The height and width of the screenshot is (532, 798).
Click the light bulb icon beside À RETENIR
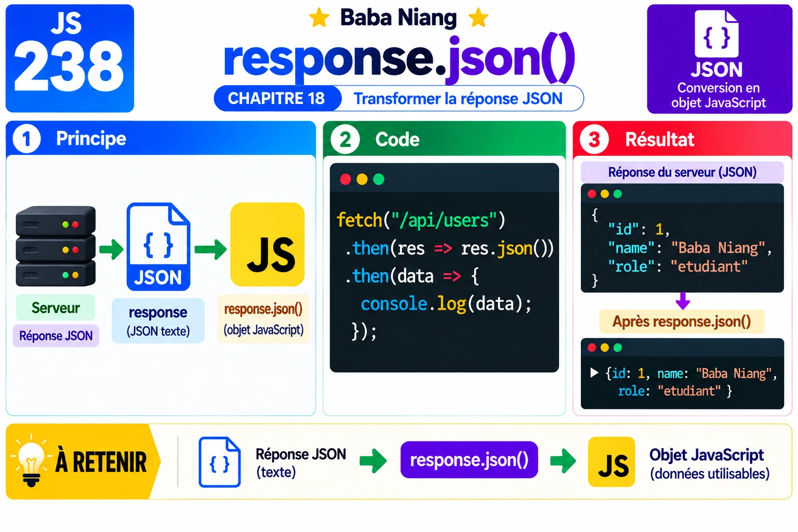pyautogui.click(x=31, y=461)
